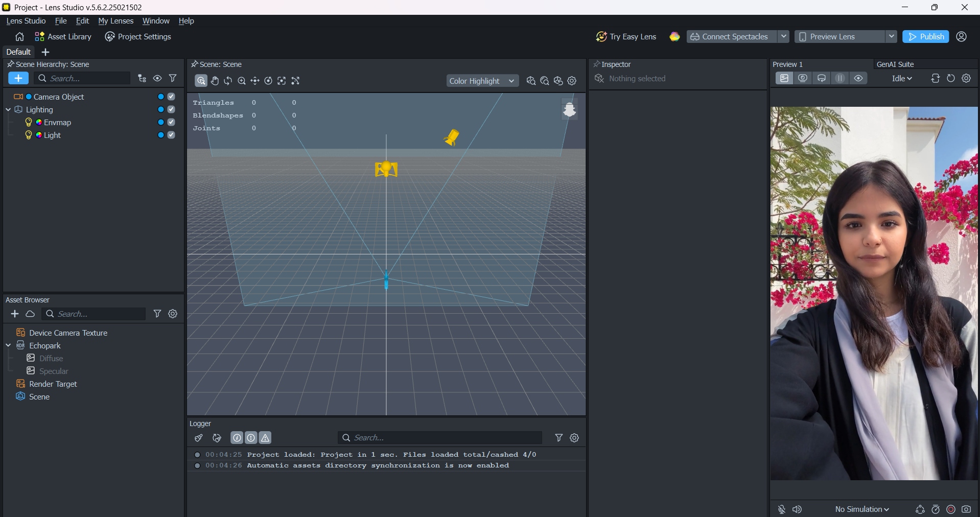Open Scene view settings gear
Screen dimensions: 980x517
tap(572, 81)
